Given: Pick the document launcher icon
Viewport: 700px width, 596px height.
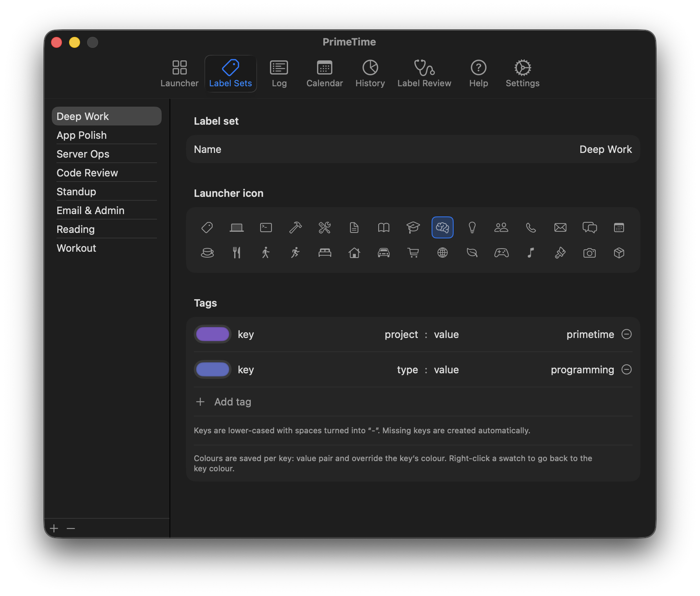Looking at the screenshot, I should [354, 227].
